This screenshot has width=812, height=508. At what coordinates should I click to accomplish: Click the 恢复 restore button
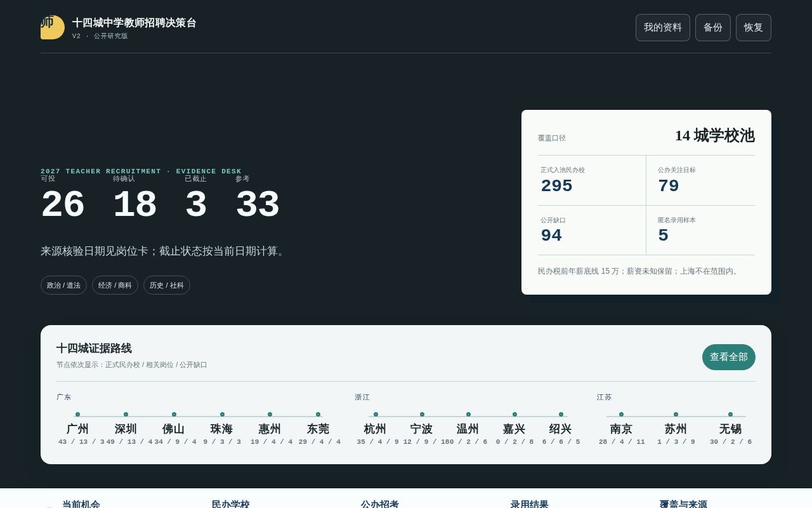click(754, 28)
